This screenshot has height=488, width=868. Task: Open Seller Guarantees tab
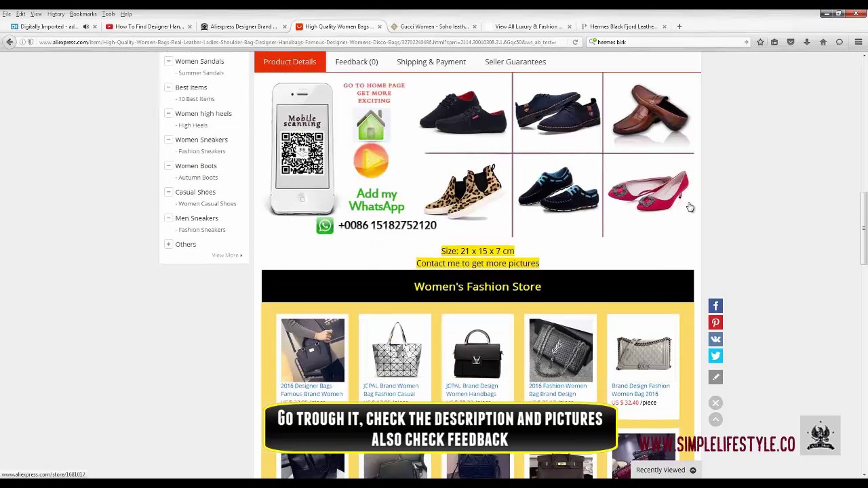point(515,62)
